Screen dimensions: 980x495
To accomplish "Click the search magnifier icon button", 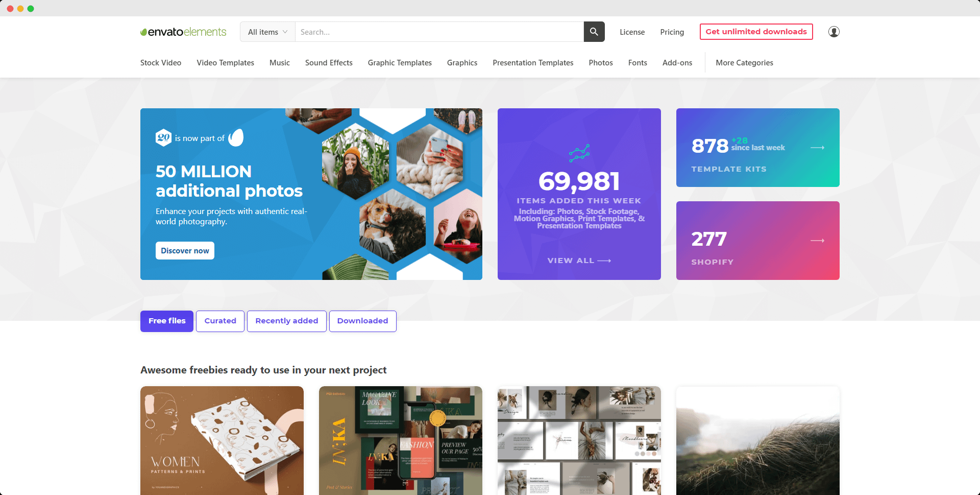I will pos(594,32).
